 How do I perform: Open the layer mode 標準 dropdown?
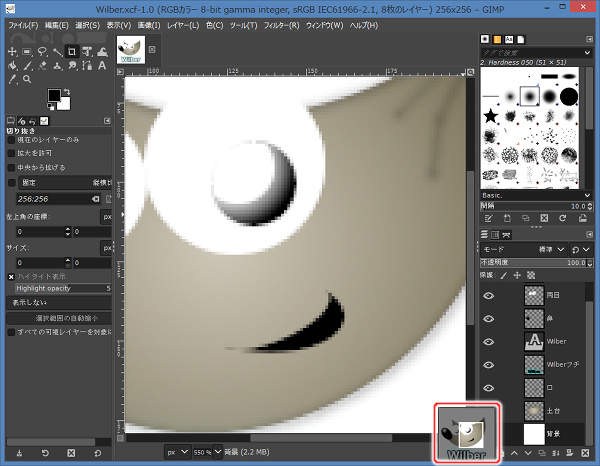(555, 249)
